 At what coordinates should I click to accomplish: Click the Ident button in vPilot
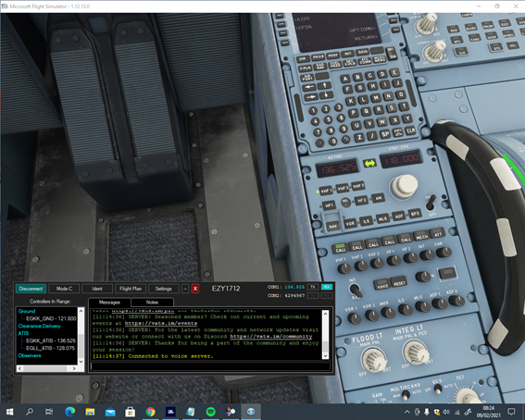coord(97,289)
